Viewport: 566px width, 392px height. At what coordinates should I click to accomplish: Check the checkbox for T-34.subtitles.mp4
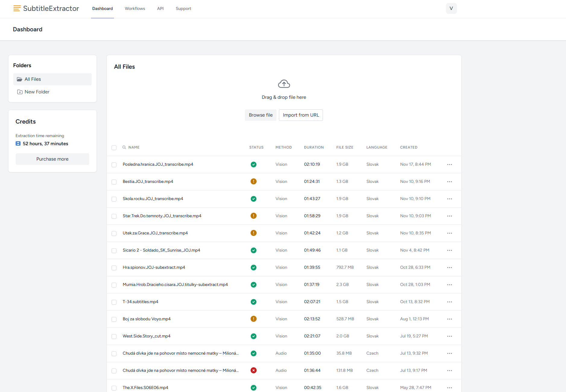coord(114,302)
